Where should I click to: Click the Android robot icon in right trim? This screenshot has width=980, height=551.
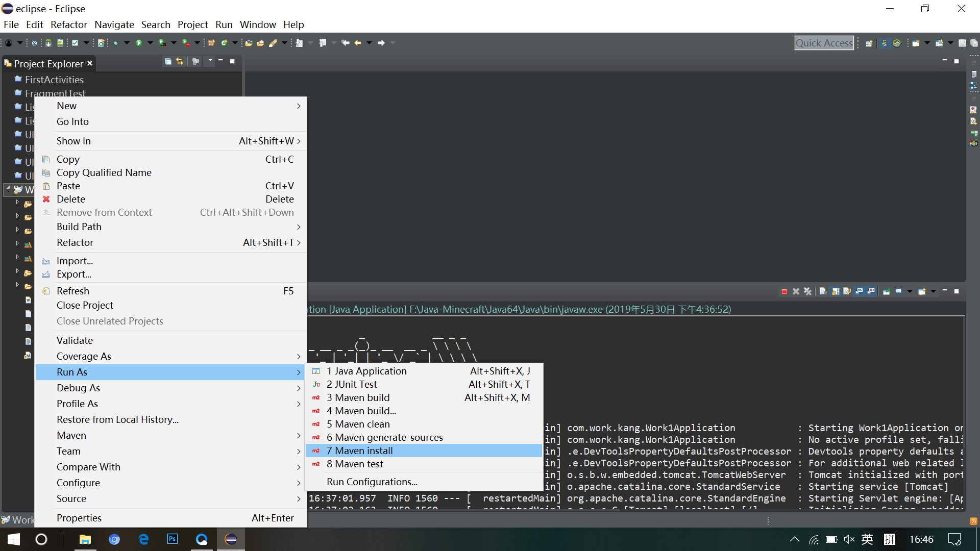click(x=973, y=144)
